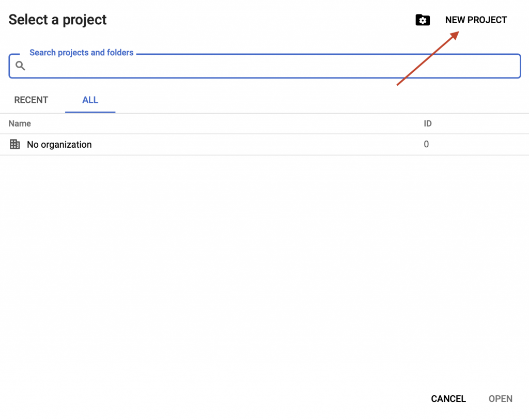Click the ID column header
Viewport: 529px width, 420px height.
pos(427,123)
